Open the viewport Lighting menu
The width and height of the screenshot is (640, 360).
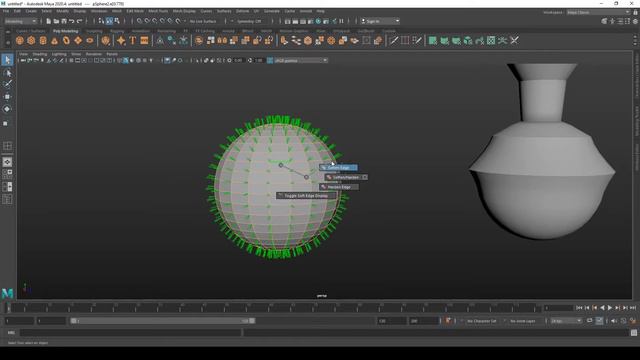[x=59, y=54]
